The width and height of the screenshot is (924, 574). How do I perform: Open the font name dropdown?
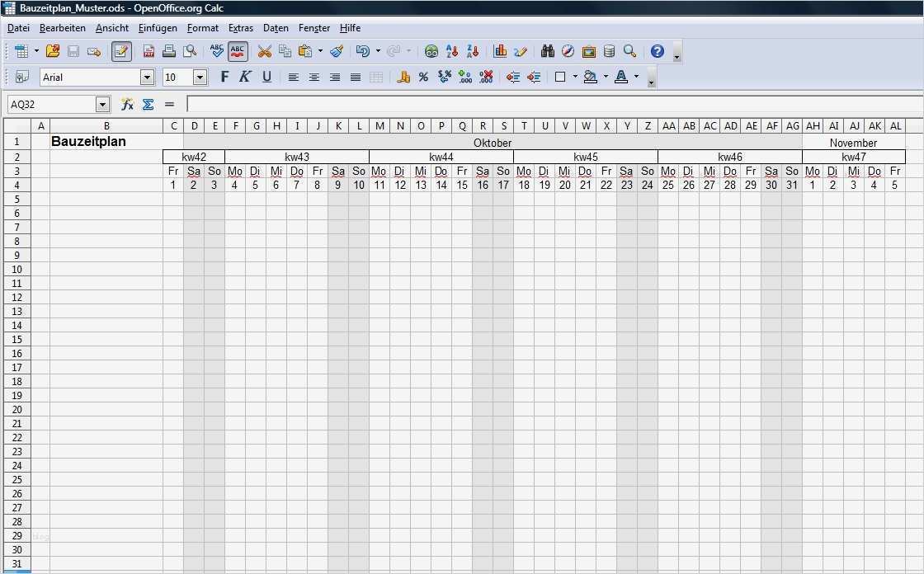[148, 78]
